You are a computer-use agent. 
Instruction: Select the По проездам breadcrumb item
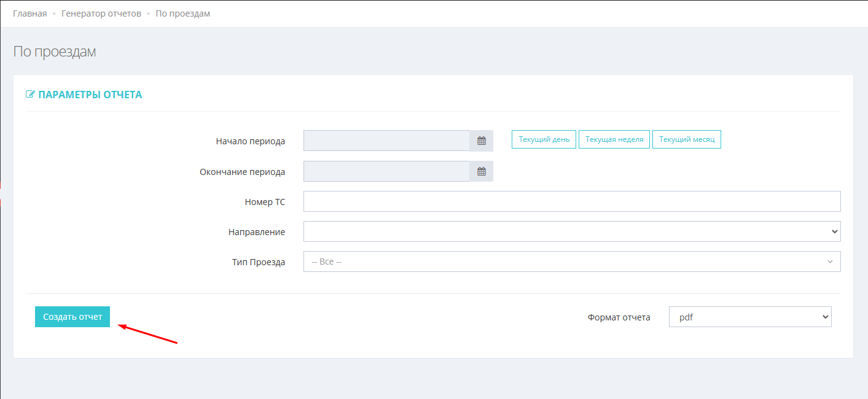pyautogui.click(x=182, y=14)
